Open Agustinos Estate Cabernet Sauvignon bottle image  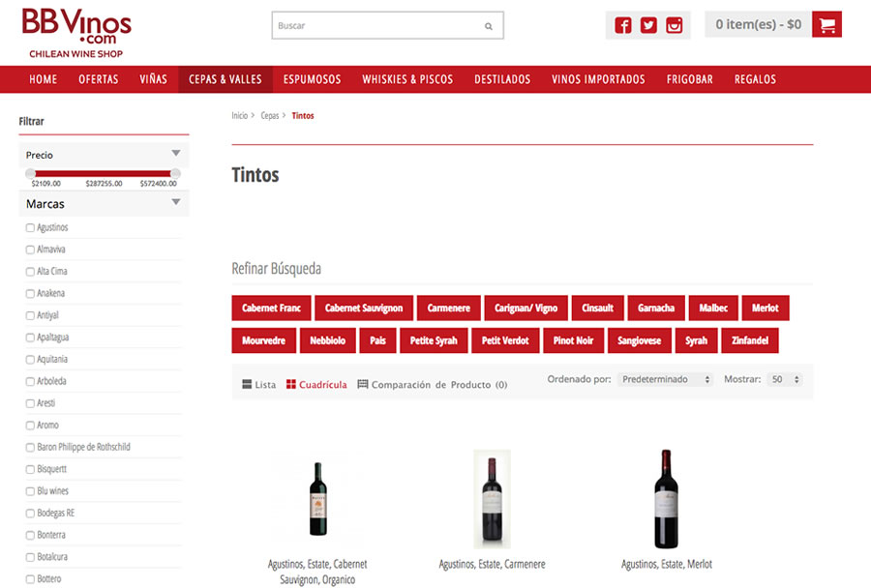pos(317,499)
